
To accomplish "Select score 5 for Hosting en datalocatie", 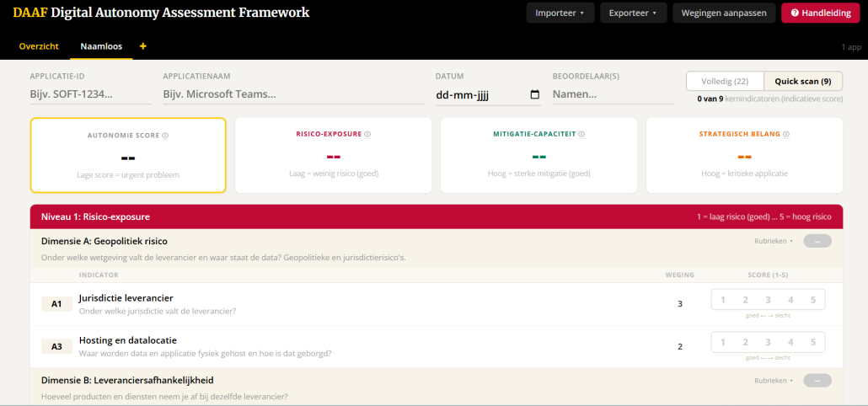I will (x=812, y=342).
